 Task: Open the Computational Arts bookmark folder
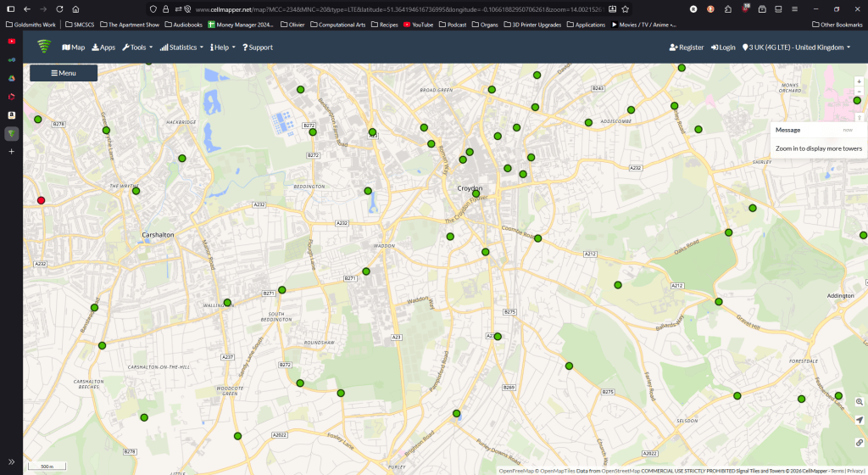(x=337, y=25)
